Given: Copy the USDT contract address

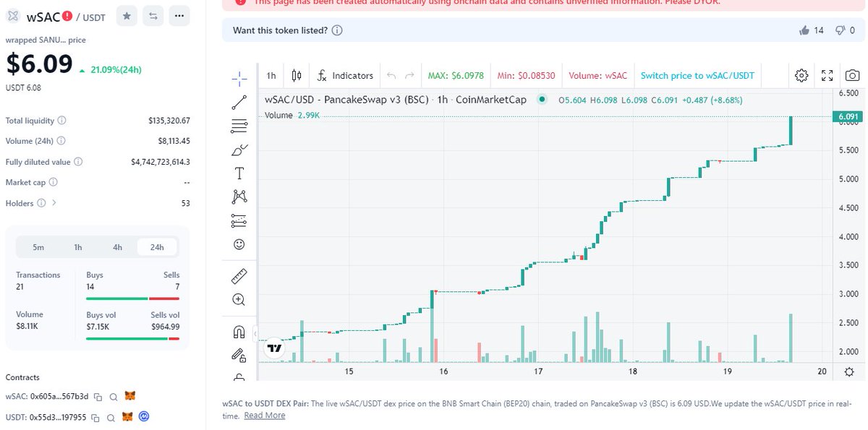Looking at the screenshot, I should (x=95, y=418).
